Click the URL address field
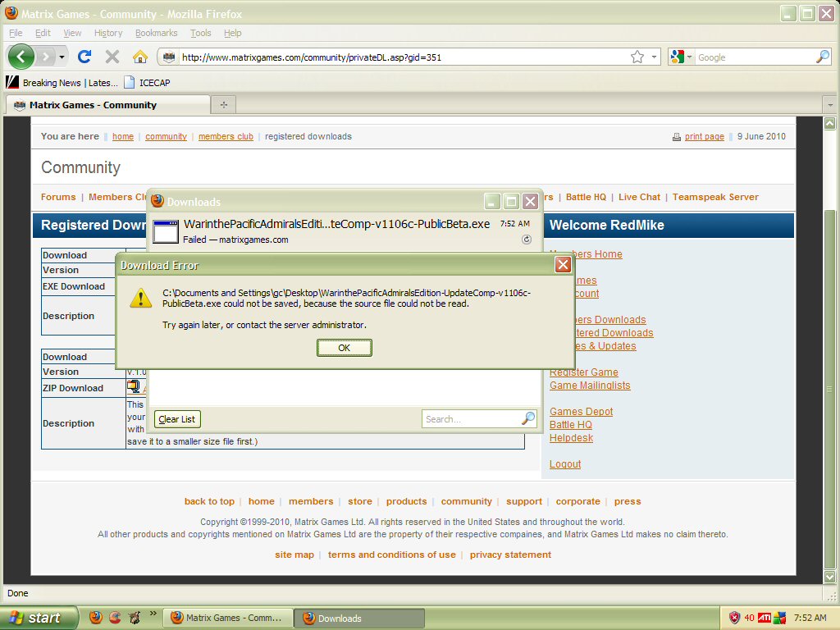The image size is (840, 630). [x=404, y=57]
